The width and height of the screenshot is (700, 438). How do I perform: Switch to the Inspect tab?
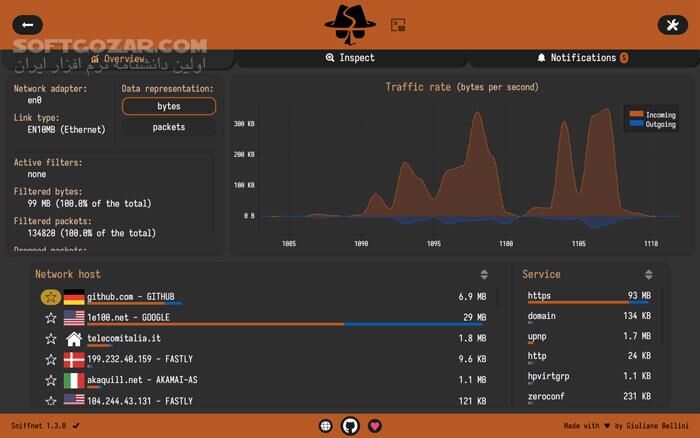point(350,58)
